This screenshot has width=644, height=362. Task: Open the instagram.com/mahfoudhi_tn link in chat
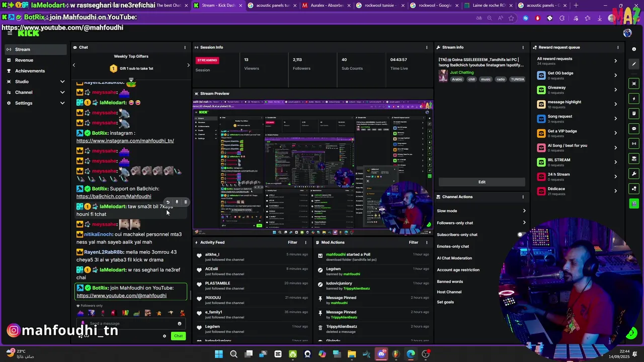pyautogui.click(x=125, y=141)
